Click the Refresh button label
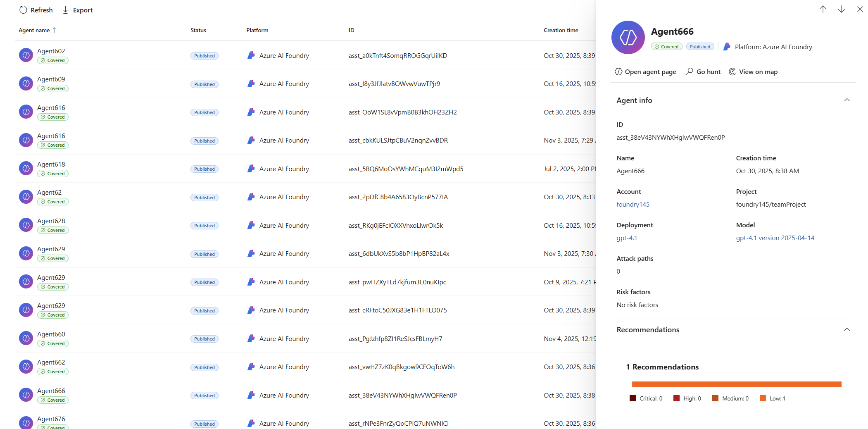Screen dimensions: 868x429 (42, 10)
